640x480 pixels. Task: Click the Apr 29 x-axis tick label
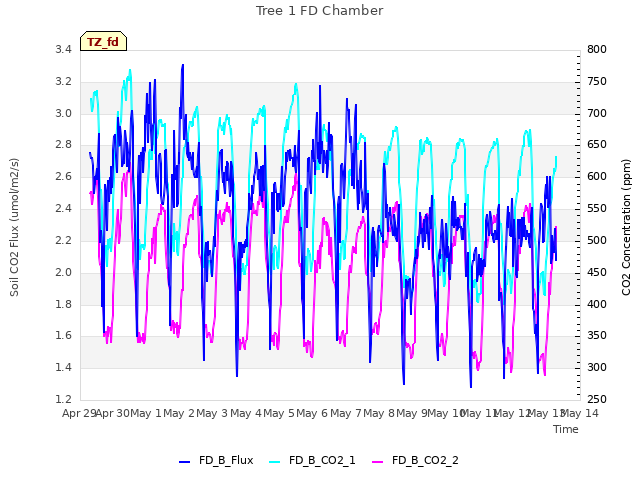(79, 413)
